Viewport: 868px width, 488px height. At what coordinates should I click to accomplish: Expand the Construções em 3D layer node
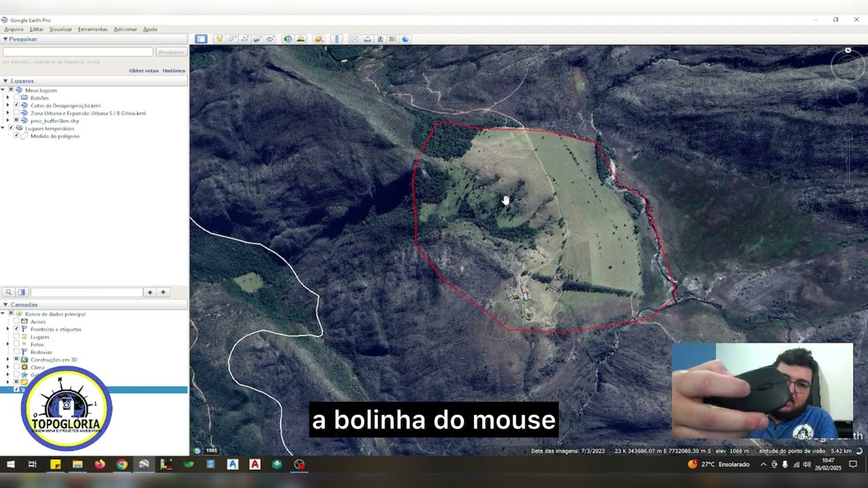8,359
